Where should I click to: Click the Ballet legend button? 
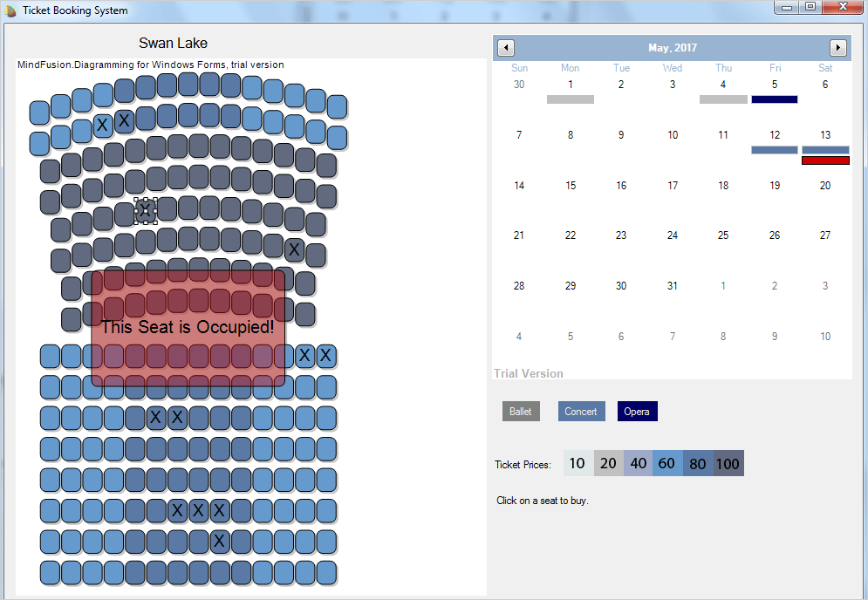[521, 412]
